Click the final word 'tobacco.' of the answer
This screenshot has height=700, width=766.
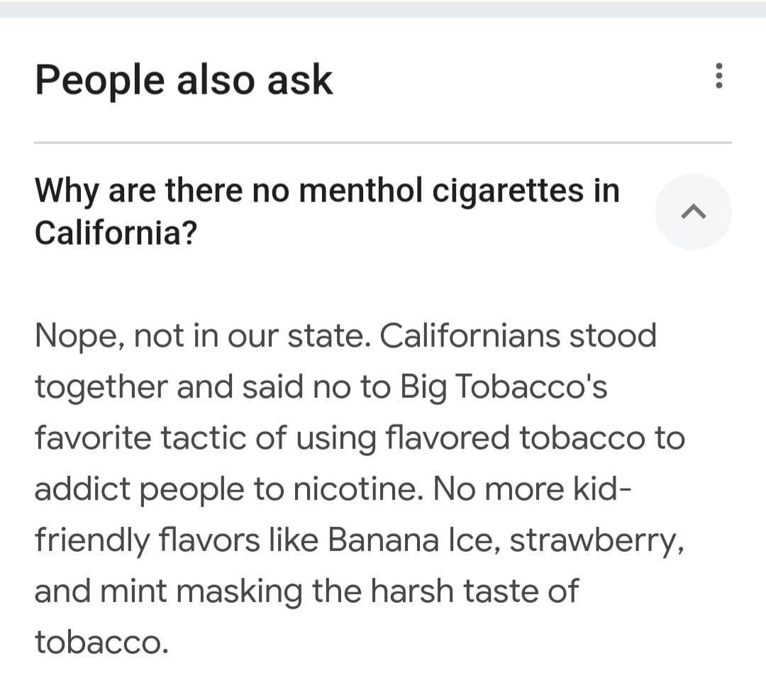[101, 641]
